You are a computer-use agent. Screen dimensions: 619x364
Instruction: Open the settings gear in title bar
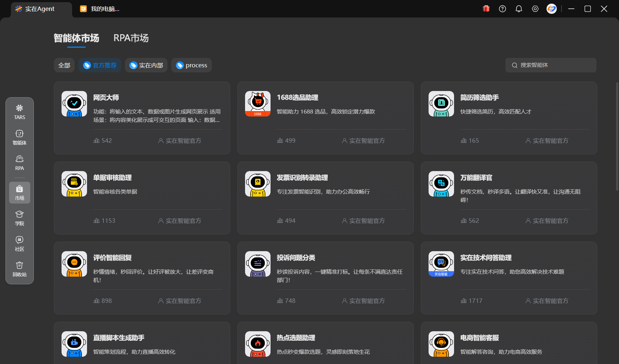[x=535, y=9]
